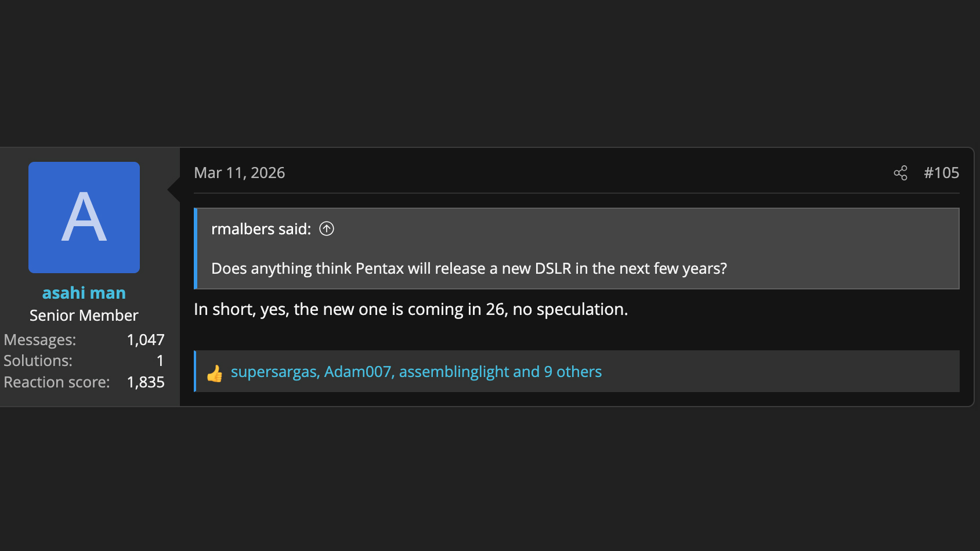Open the permalink labeled #105
The width and height of the screenshot is (980, 551).
941,172
